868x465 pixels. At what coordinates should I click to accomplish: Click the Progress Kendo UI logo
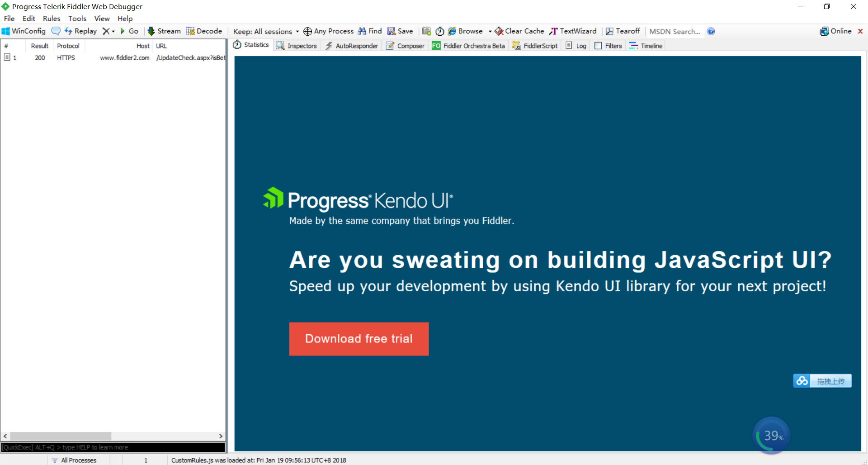click(x=358, y=199)
